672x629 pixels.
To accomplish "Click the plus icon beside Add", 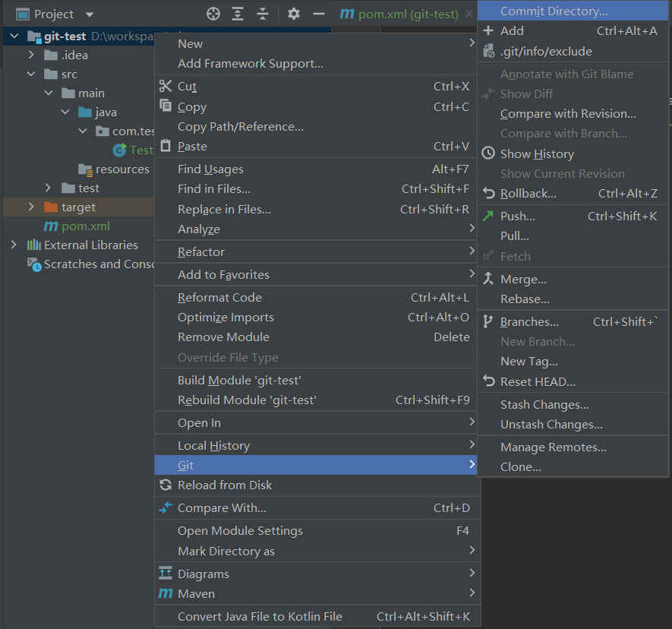I will coord(488,30).
